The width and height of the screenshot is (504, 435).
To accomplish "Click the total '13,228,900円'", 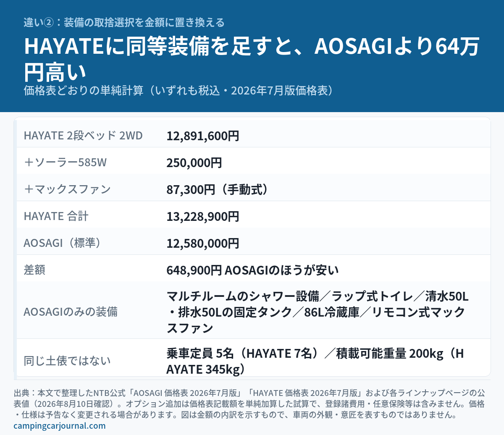I will [203, 216].
